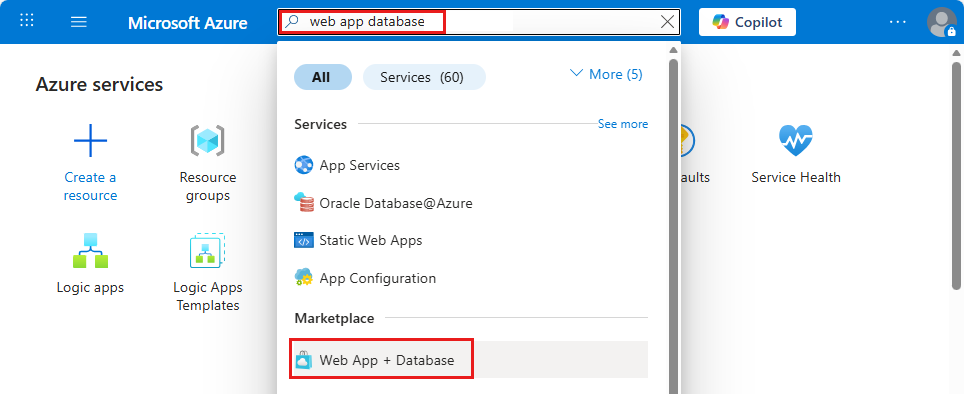
Task: Click the App Services globe icon
Action: [x=304, y=165]
